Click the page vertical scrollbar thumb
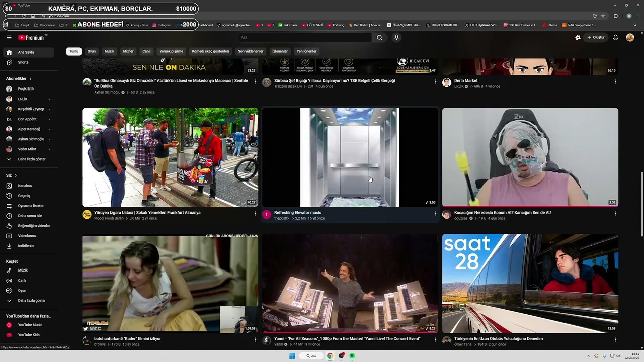 tap(641, 205)
